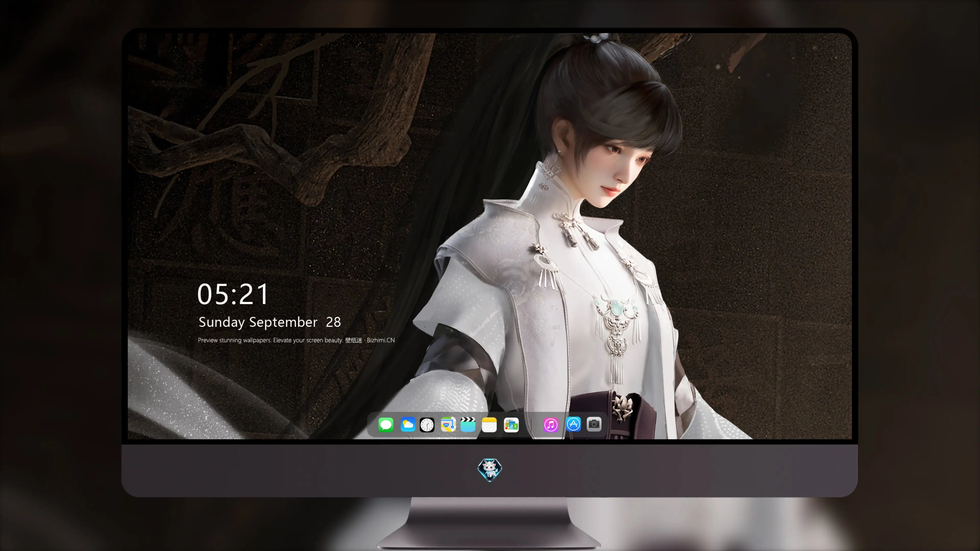Image resolution: width=980 pixels, height=551 pixels.
Task: Open the yellow Notes app
Action: click(489, 424)
